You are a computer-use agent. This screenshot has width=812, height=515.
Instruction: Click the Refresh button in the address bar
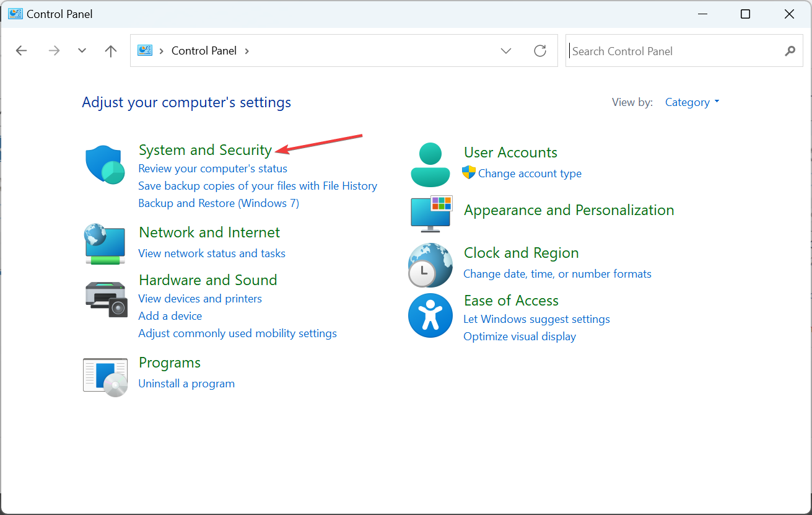click(x=539, y=50)
